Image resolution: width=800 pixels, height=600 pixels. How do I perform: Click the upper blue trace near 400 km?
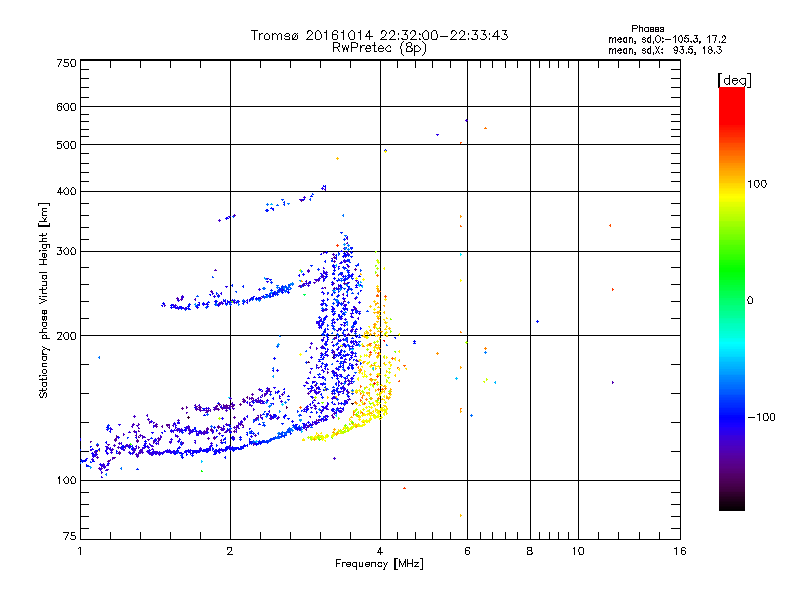click(x=273, y=203)
